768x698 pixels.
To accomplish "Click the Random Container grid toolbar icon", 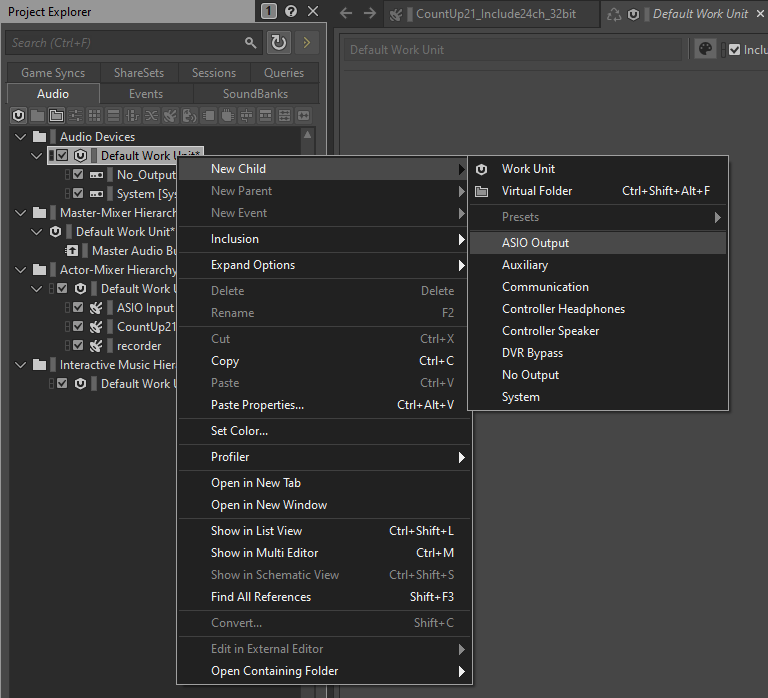I will [x=95, y=116].
